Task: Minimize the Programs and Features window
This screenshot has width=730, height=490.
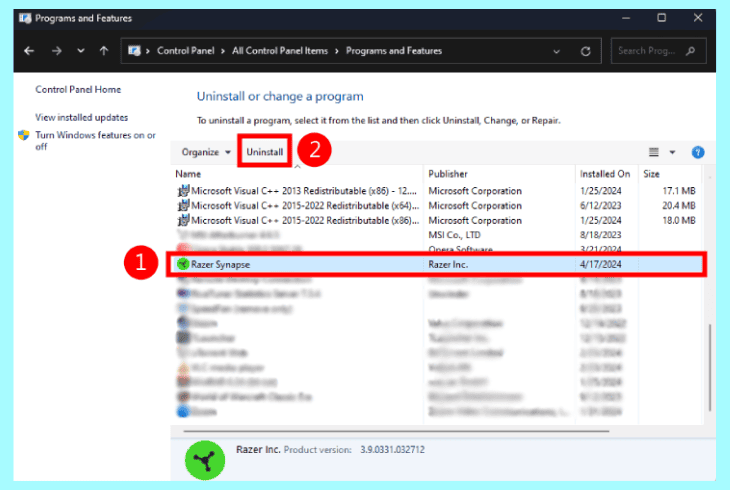Action: [x=626, y=18]
